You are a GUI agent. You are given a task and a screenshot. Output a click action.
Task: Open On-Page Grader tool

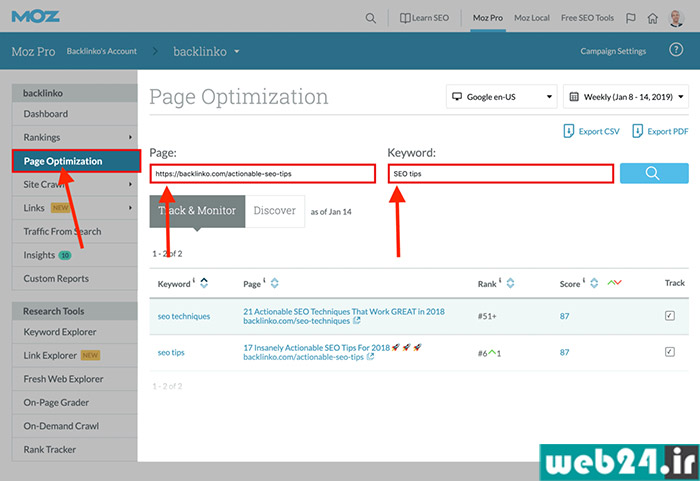click(x=75, y=403)
